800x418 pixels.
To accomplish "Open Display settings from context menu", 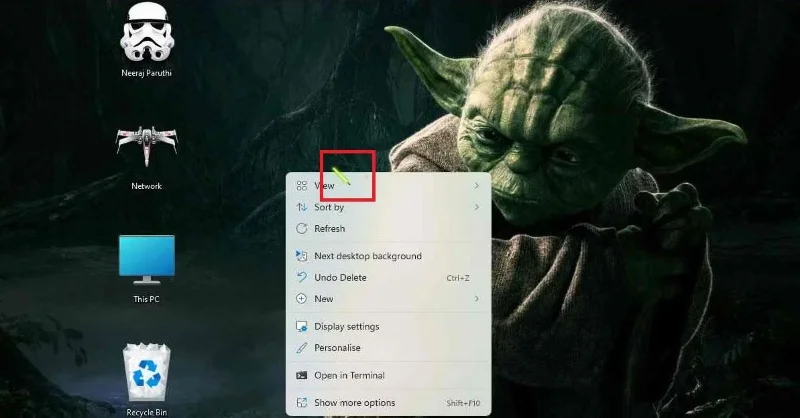I will tap(389, 326).
